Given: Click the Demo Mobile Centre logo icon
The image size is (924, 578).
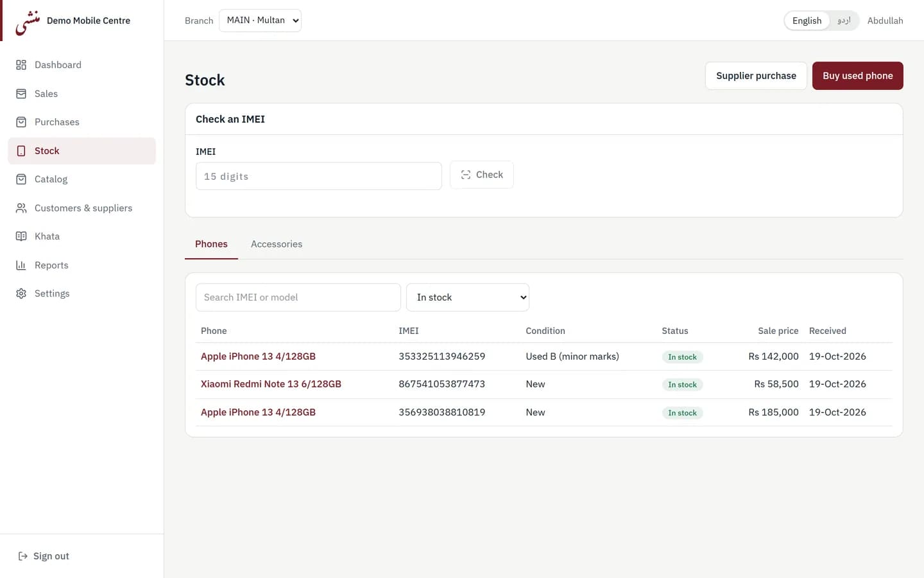Looking at the screenshot, I should tap(28, 22).
